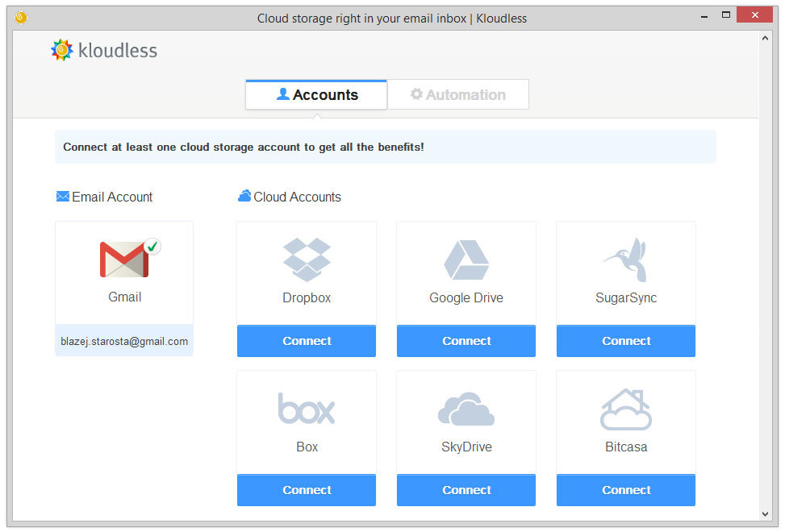Click the Gmail envelope icon
This screenshot has width=785, height=532.
tap(124, 259)
